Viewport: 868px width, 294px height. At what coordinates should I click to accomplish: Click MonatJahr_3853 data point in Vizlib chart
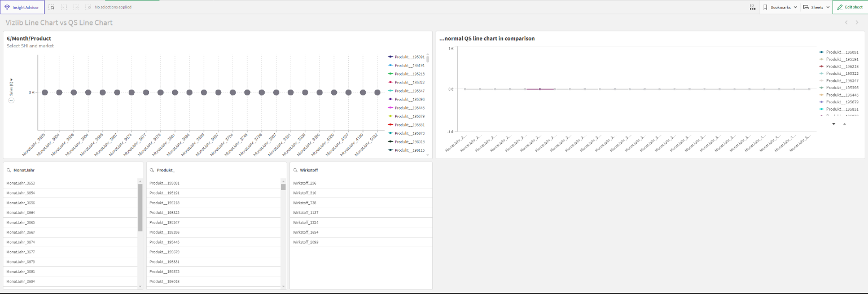[x=45, y=92]
